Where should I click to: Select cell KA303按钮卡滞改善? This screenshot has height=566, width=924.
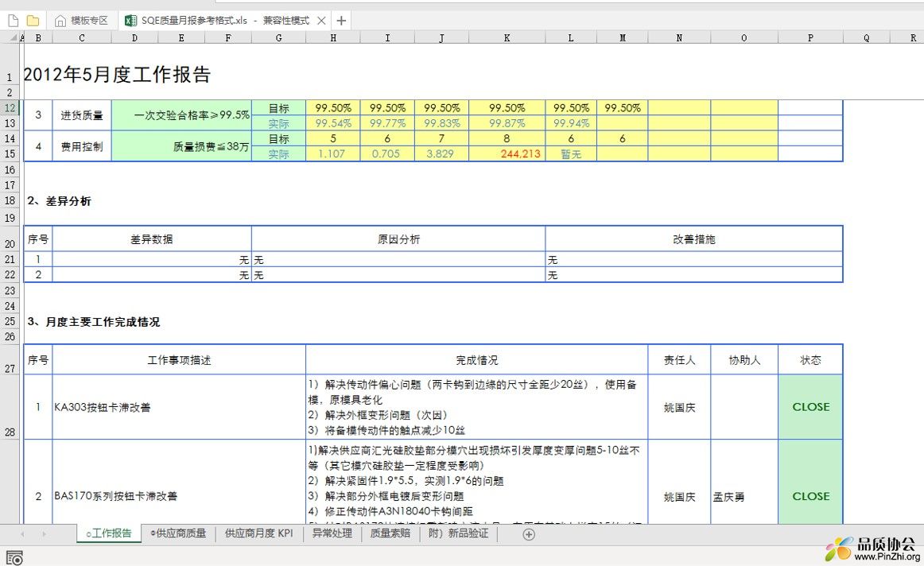point(179,407)
